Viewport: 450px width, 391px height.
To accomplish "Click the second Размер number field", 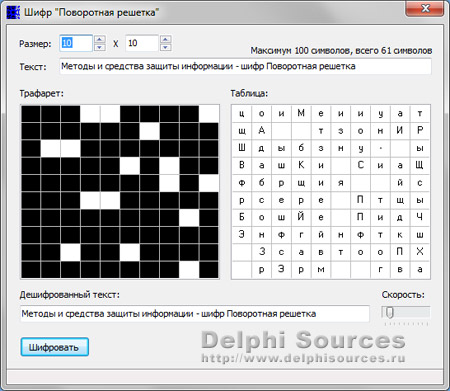I will pyautogui.click(x=142, y=43).
